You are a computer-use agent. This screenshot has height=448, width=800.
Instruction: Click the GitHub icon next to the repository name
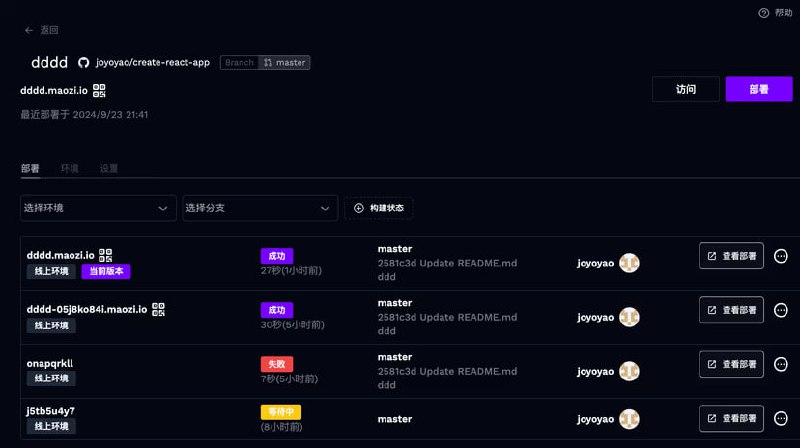click(x=84, y=62)
